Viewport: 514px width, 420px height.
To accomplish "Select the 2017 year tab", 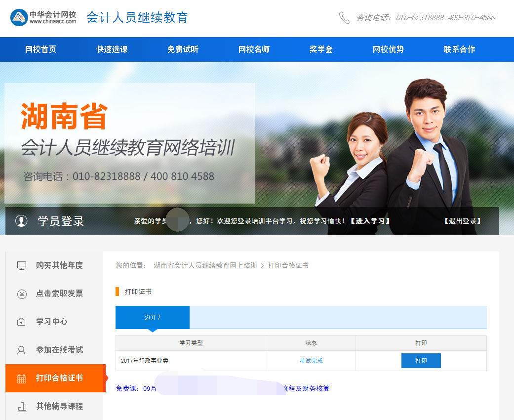I will [x=153, y=318].
